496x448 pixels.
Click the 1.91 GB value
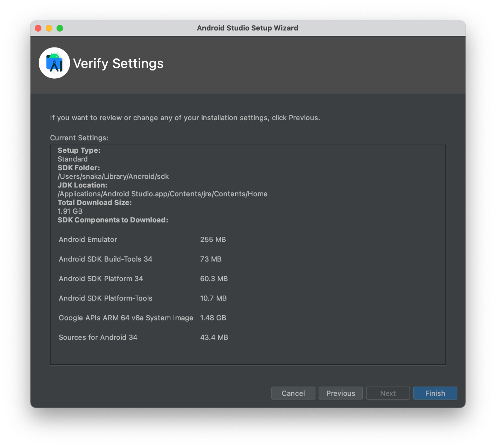pyautogui.click(x=70, y=211)
